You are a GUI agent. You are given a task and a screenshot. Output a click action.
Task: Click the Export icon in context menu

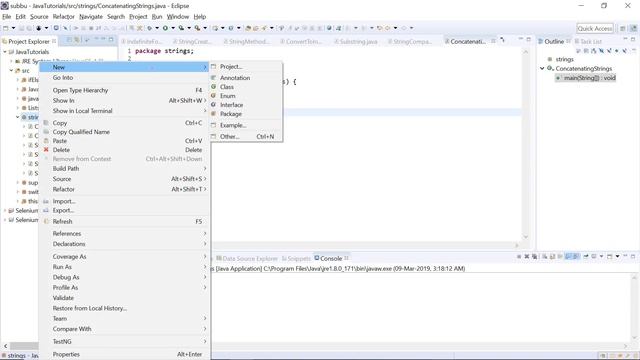click(46, 210)
